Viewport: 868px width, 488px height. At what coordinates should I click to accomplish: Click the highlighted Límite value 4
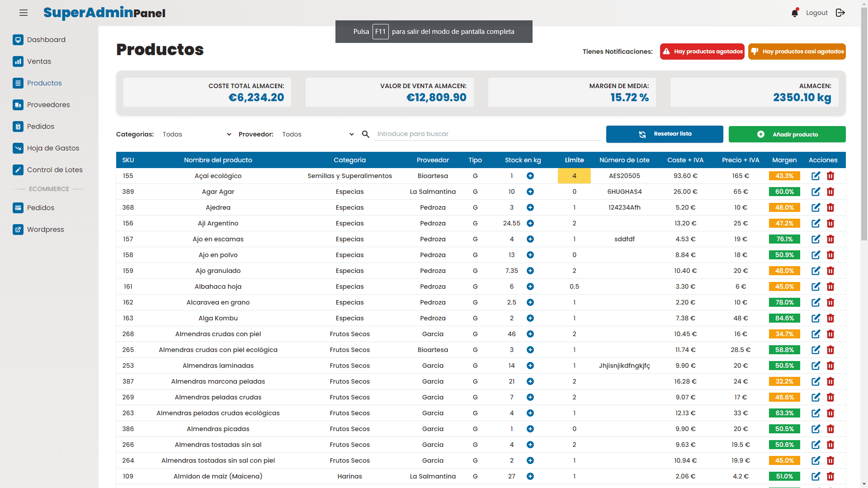pyautogui.click(x=574, y=176)
